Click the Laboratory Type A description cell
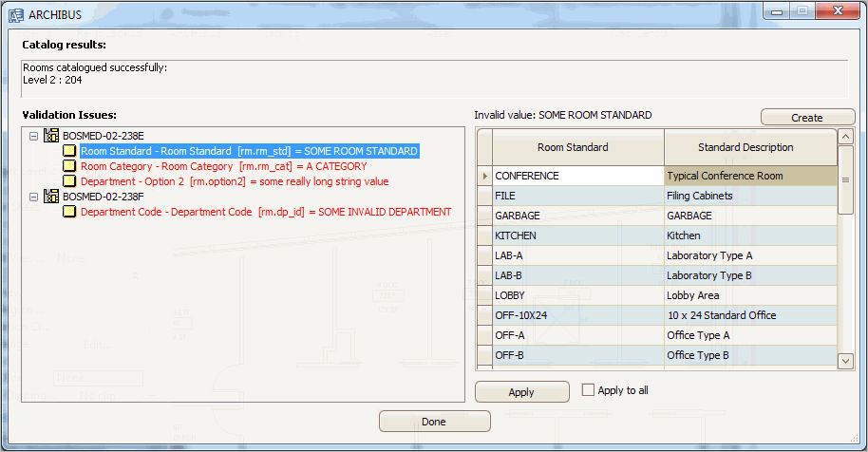The width and height of the screenshot is (868, 452). point(750,255)
